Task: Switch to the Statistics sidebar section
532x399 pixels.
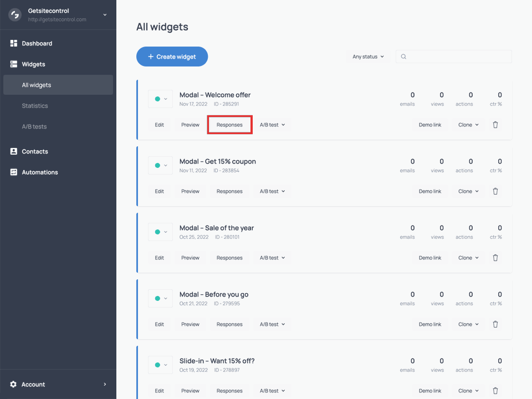Action: point(35,105)
